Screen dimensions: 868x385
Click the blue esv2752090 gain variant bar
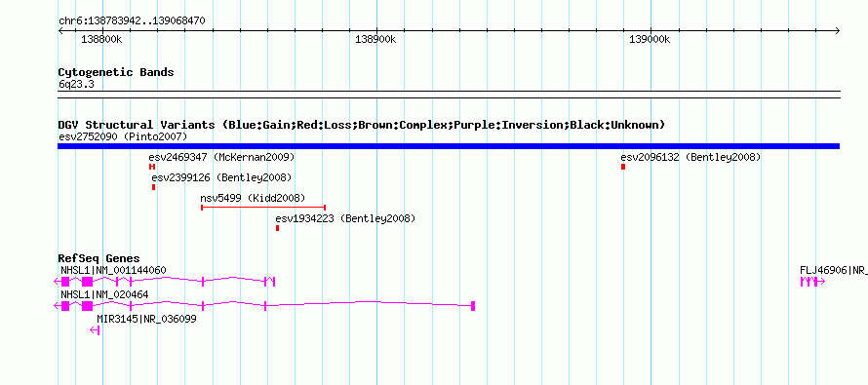pos(449,146)
